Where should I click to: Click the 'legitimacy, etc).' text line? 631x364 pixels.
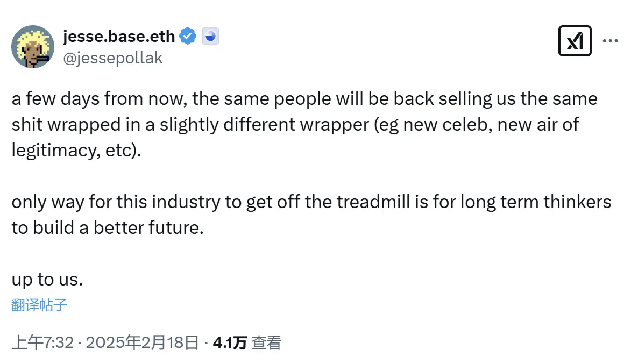pos(76,150)
